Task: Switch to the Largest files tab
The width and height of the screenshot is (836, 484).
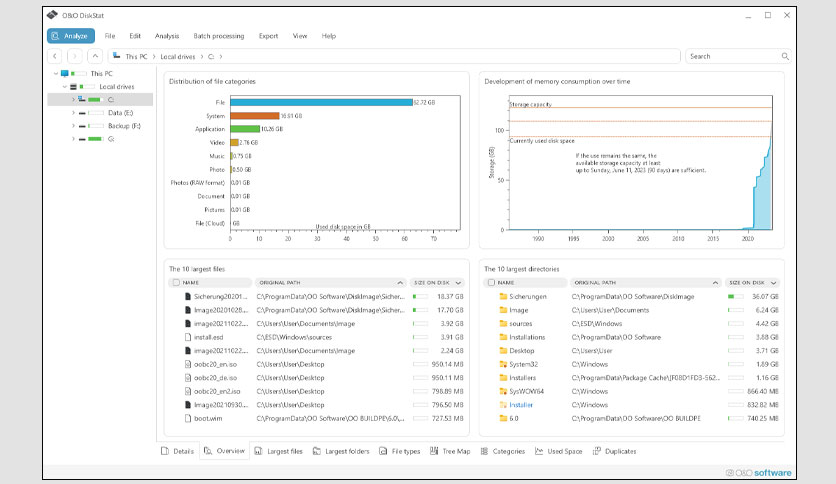Action: (278, 451)
